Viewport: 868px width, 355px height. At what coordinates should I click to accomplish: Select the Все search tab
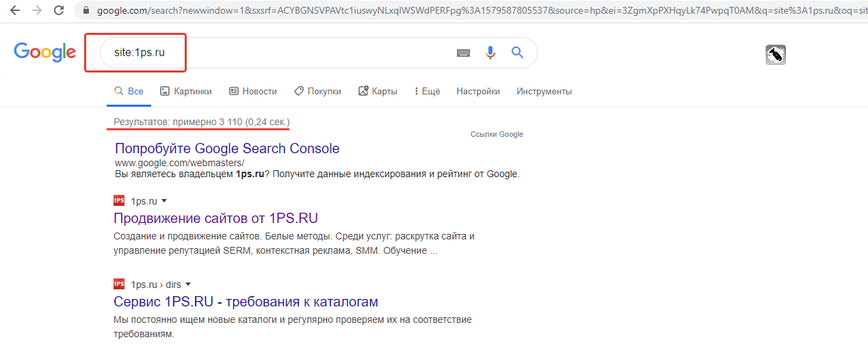coord(129,91)
